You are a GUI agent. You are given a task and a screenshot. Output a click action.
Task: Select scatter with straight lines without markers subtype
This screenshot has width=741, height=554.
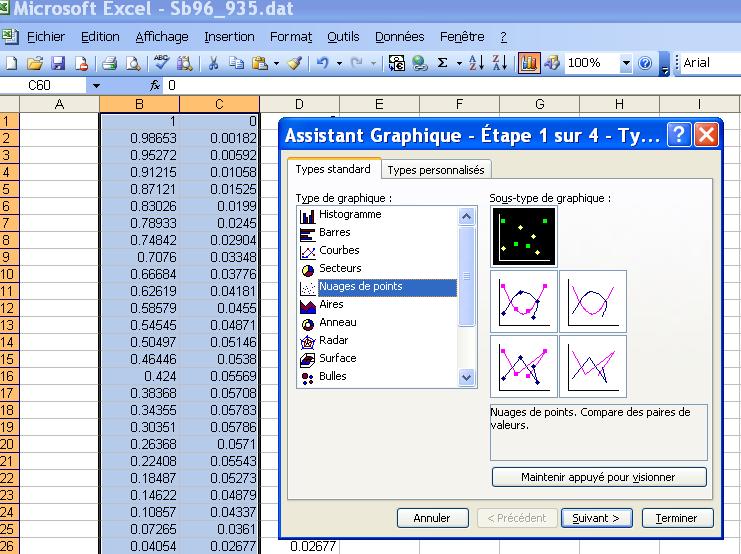[593, 366]
